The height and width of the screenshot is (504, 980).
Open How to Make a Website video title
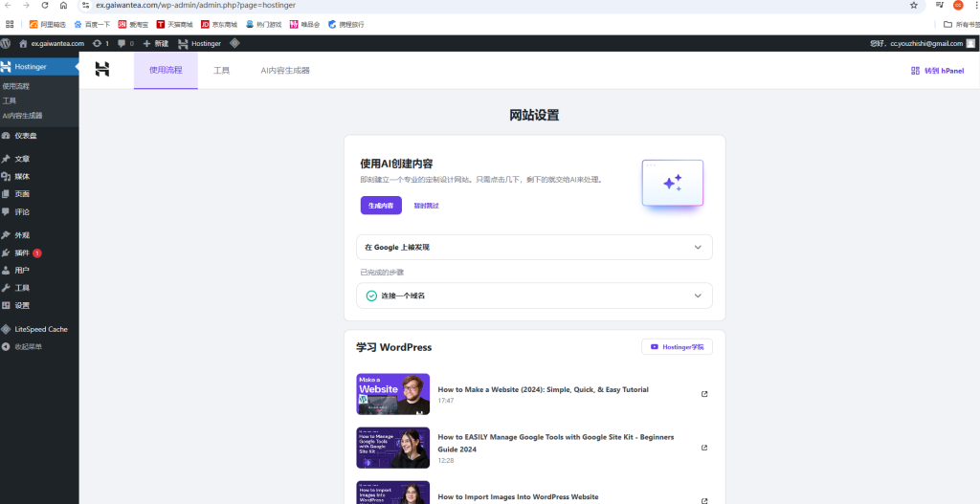[x=544, y=389]
